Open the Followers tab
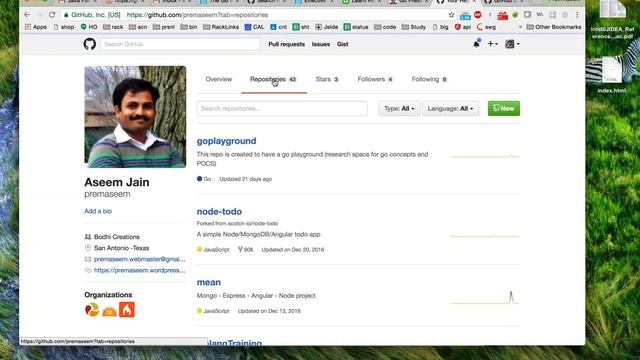 (375, 79)
